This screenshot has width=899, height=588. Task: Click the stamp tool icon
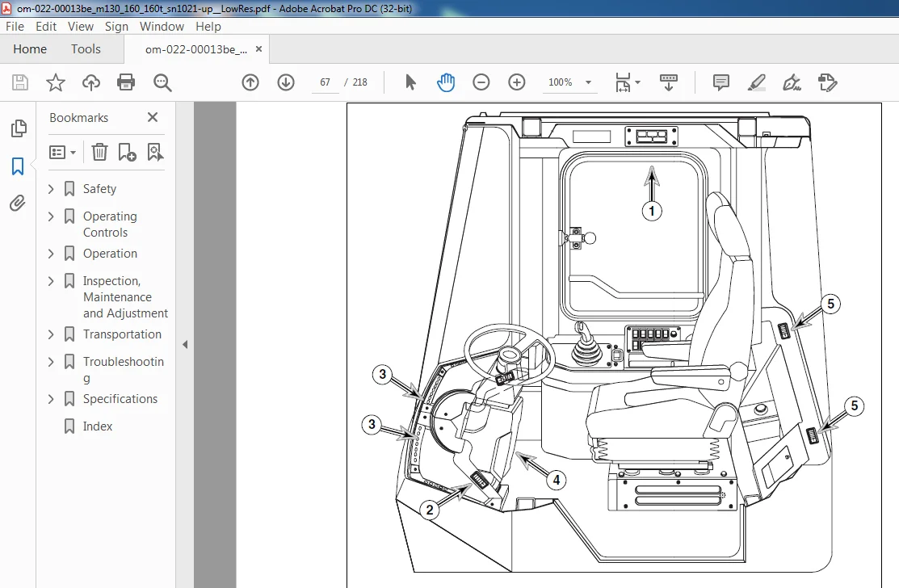click(x=827, y=82)
